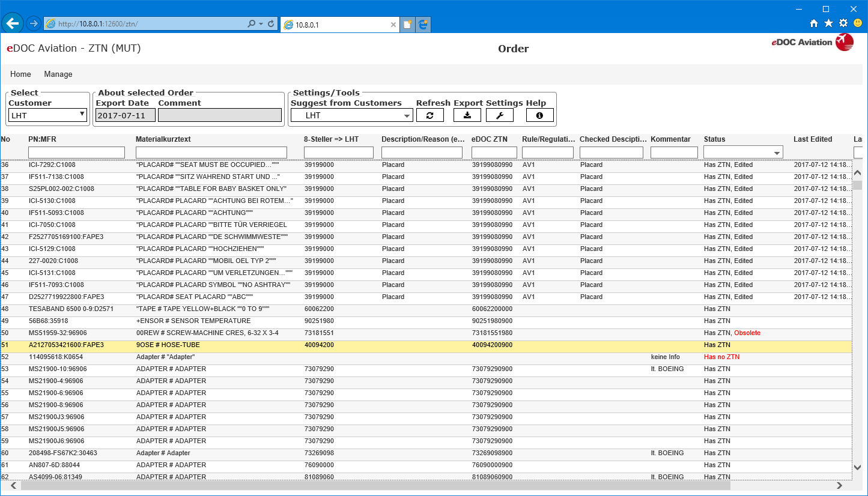Image resolution: width=868 pixels, height=496 pixels.
Task: Click the address bar refresh icon
Action: coord(271,24)
